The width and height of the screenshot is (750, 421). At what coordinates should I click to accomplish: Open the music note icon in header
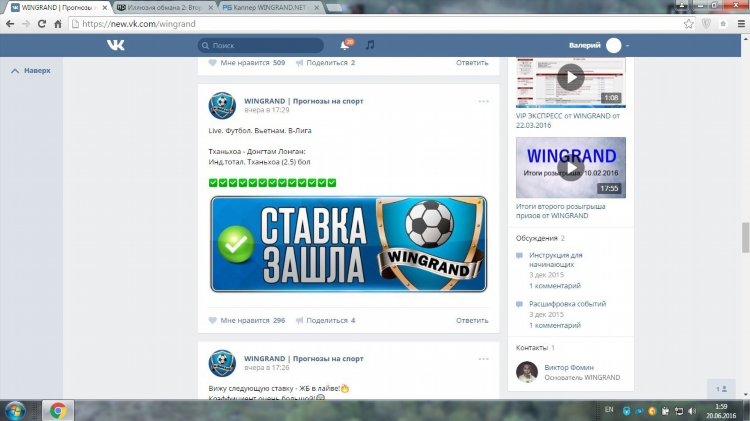point(370,45)
